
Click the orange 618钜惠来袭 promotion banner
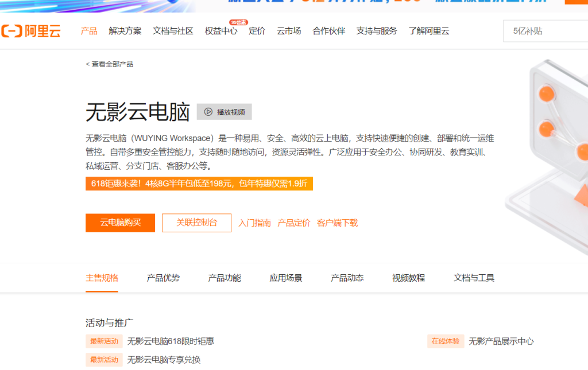click(x=199, y=184)
